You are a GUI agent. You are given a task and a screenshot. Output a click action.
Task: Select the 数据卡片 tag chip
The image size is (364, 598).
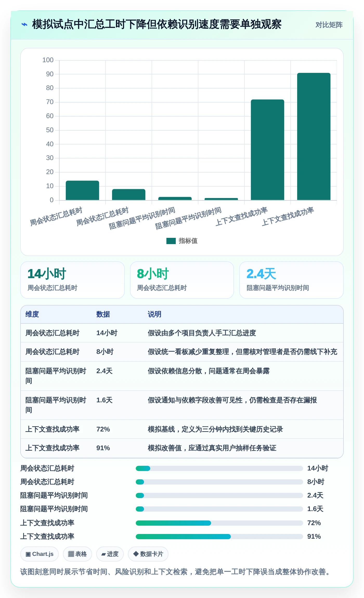tap(148, 554)
